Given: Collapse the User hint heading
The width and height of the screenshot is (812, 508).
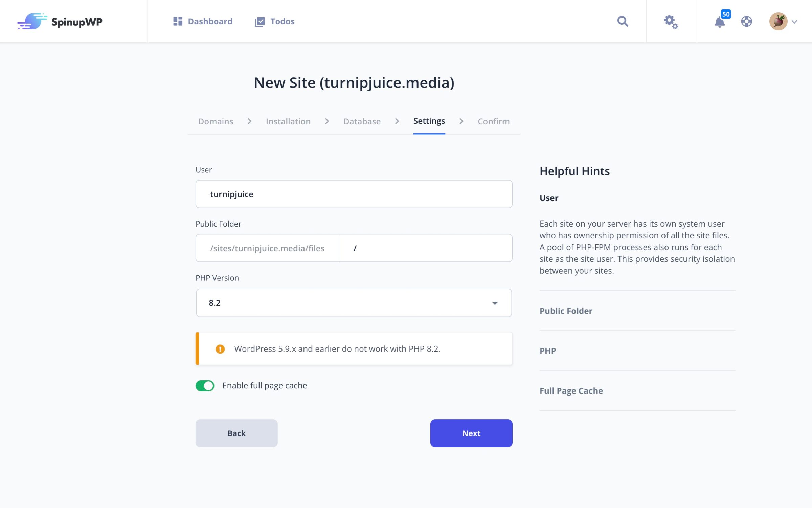Looking at the screenshot, I should 549,198.
